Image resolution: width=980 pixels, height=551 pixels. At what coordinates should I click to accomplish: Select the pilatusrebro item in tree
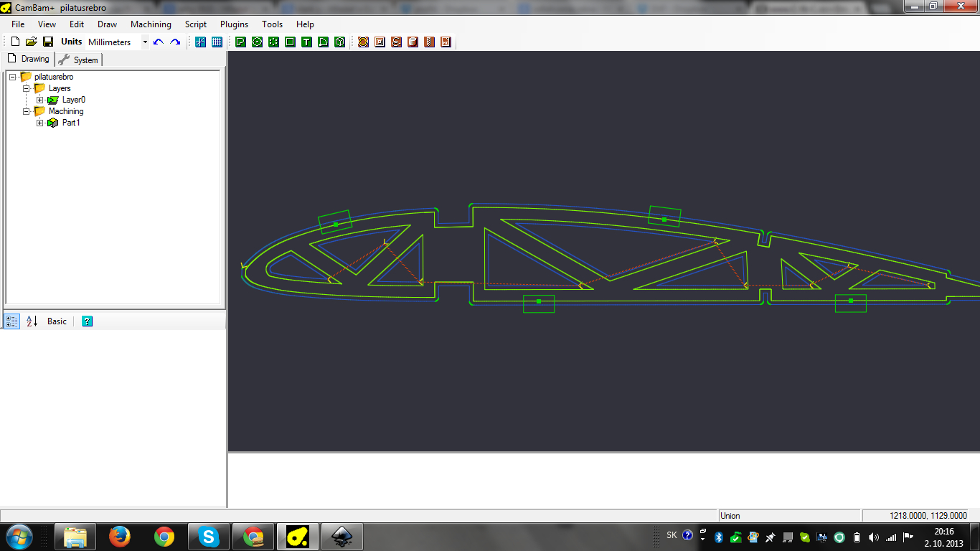pyautogui.click(x=54, y=77)
